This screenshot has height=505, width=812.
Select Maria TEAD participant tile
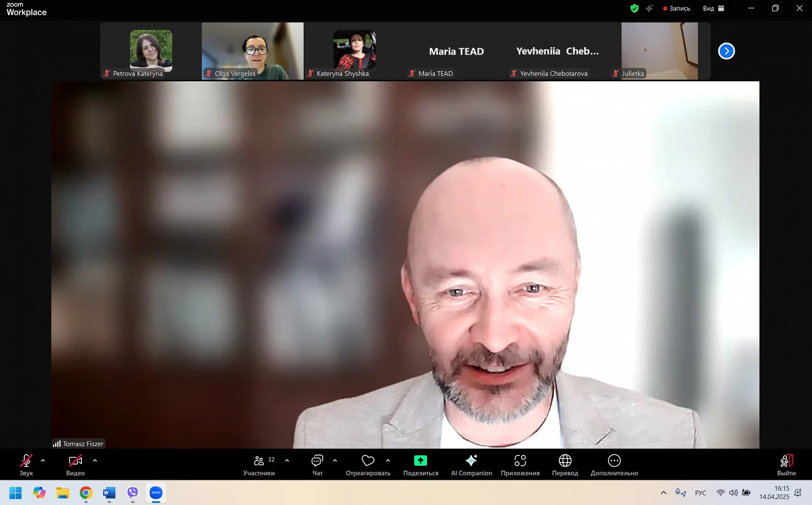[x=456, y=51]
